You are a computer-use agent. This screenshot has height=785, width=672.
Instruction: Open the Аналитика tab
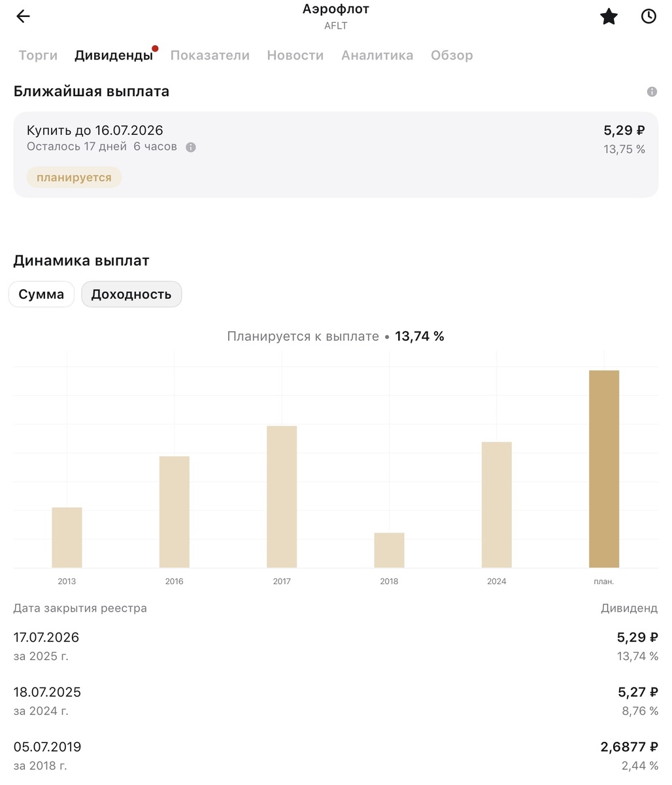(x=377, y=56)
